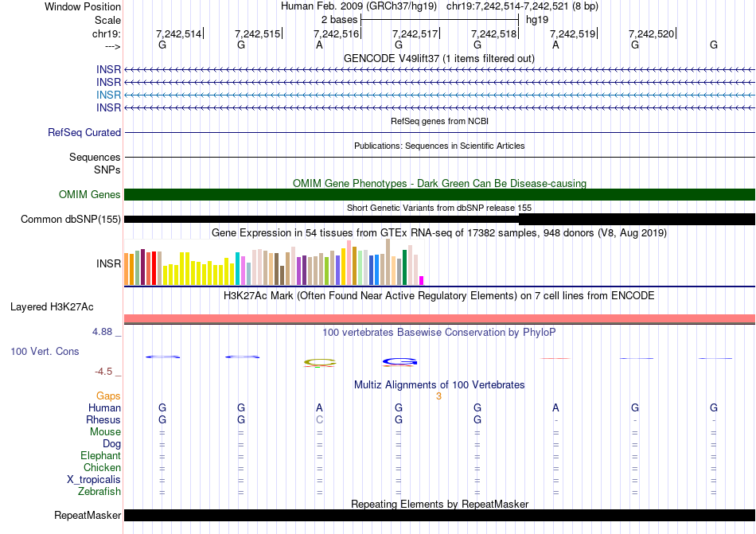This screenshot has width=756, height=534.
Task: Open 100 vertebrates Basewise Conservation by PhyloP title
Action: pos(439,332)
